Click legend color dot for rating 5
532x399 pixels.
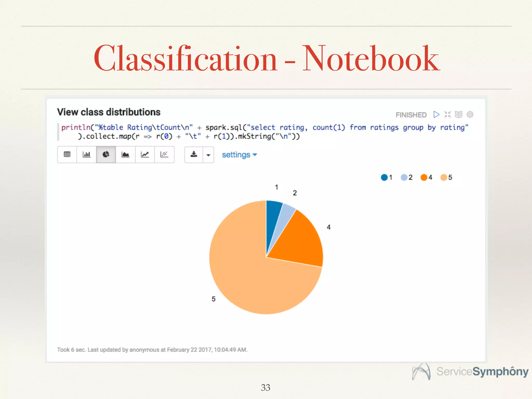444,177
